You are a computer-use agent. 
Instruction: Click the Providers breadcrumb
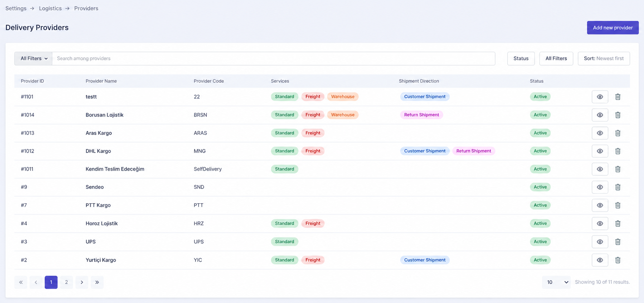point(86,8)
